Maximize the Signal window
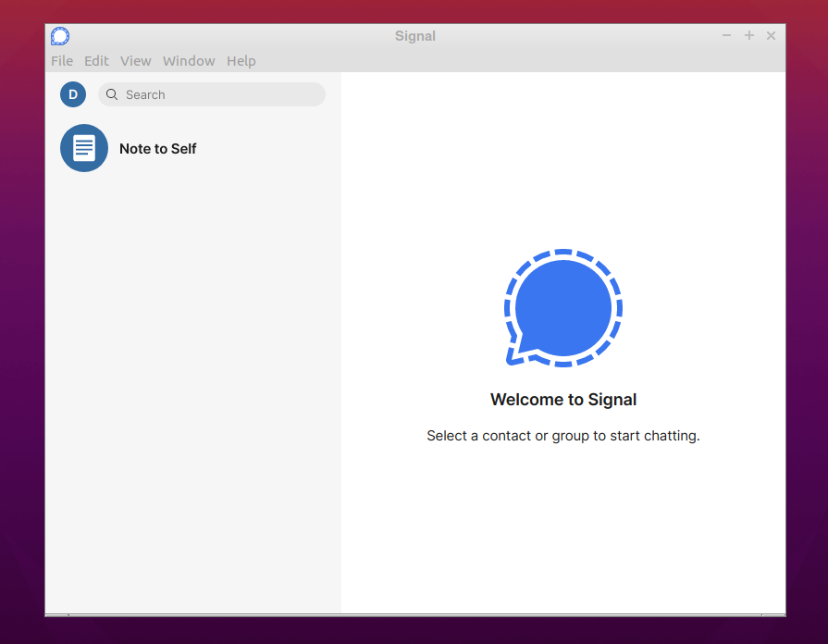This screenshot has width=828, height=644. tap(748, 35)
